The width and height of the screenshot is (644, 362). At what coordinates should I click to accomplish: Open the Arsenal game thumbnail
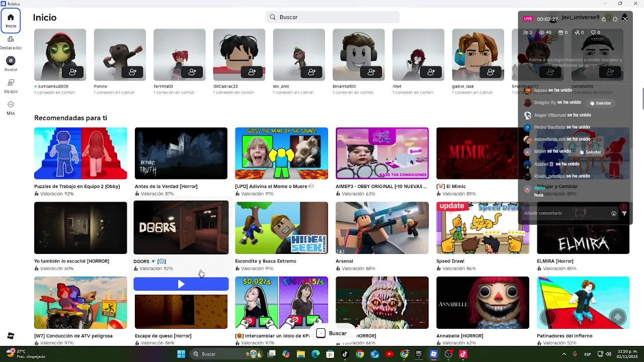tap(382, 228)
